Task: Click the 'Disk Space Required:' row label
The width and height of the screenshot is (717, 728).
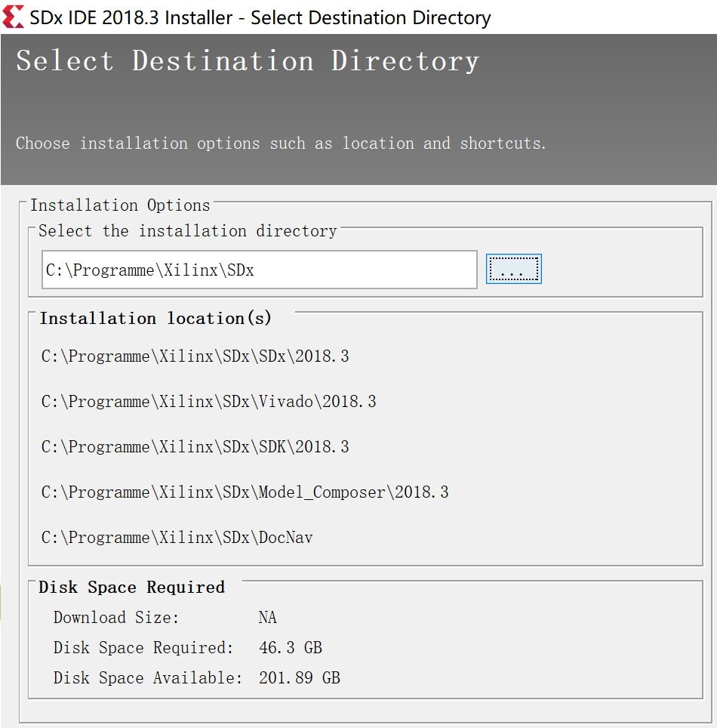Action: point(143,648)
